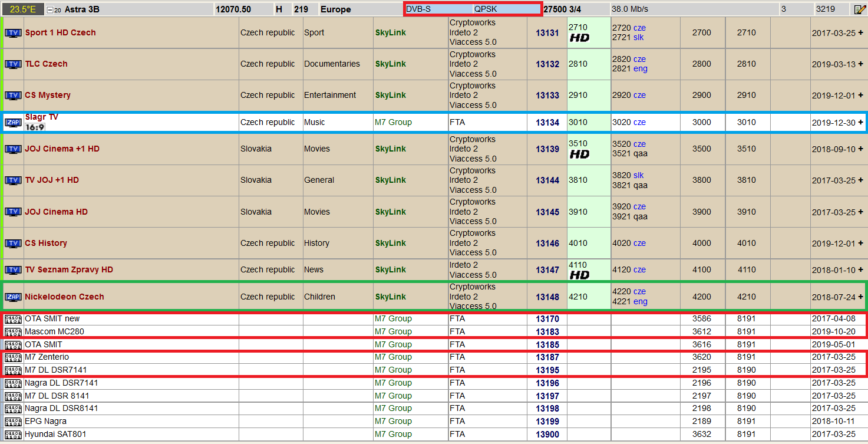
Task: Expand the plus sign in CS History row
Action: tap(861, 244)
